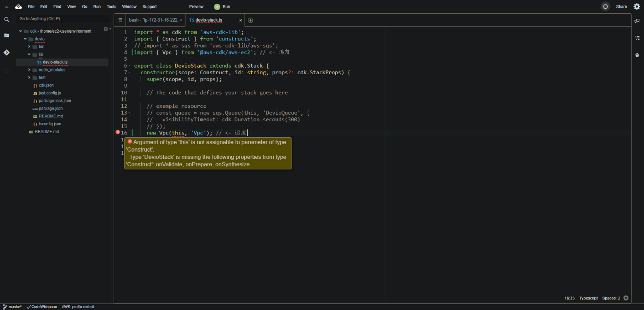Screen dimensions: 644x310
Task: Change the Spaces: 2 indentation setting
Action: (611, 298)
